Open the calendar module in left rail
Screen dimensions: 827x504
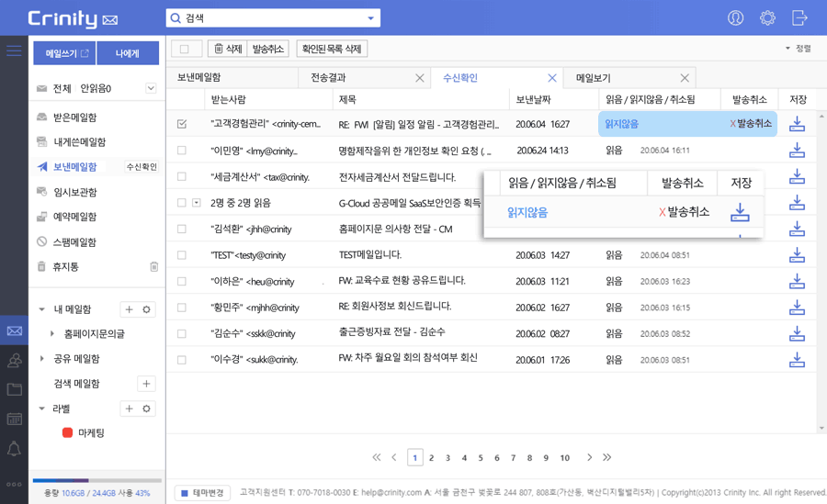coord(14,420)
